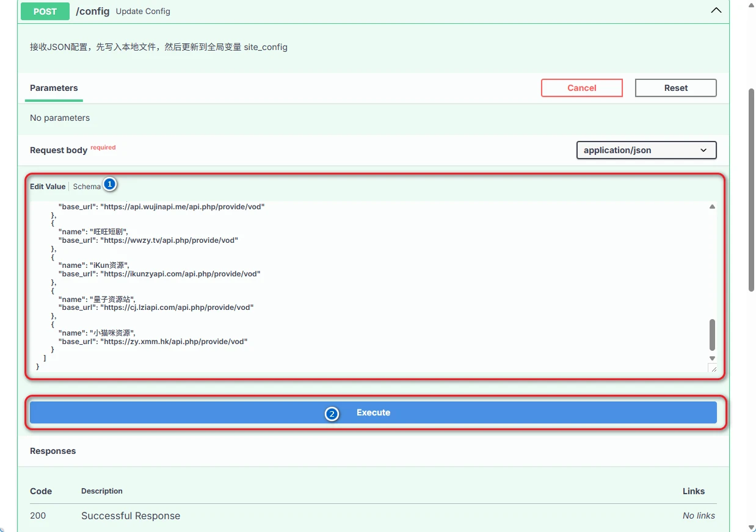
Task: Open the application/json content type dropdown
Action: (646, 150)
